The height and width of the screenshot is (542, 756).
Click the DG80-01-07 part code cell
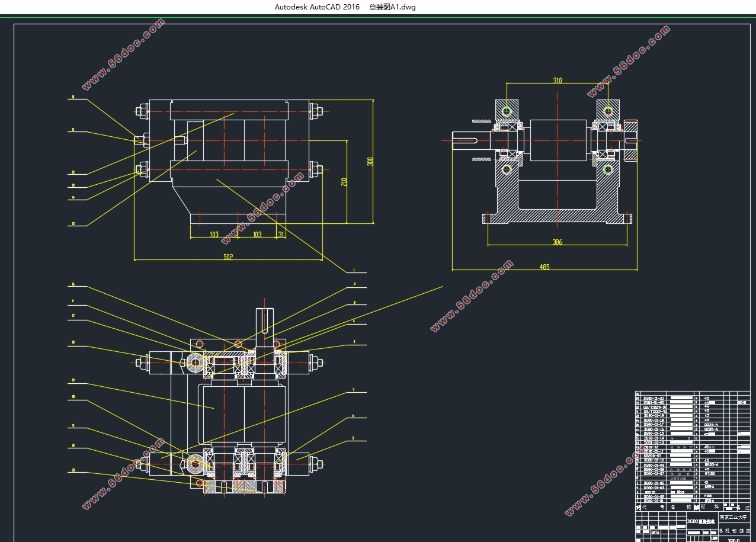click(x=654, y=474)
